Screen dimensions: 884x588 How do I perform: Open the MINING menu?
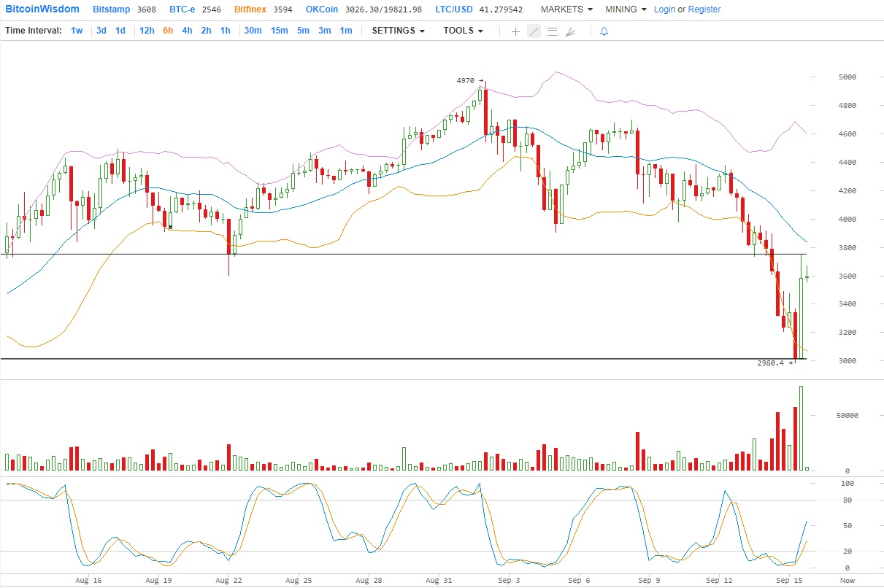[626, 9]
